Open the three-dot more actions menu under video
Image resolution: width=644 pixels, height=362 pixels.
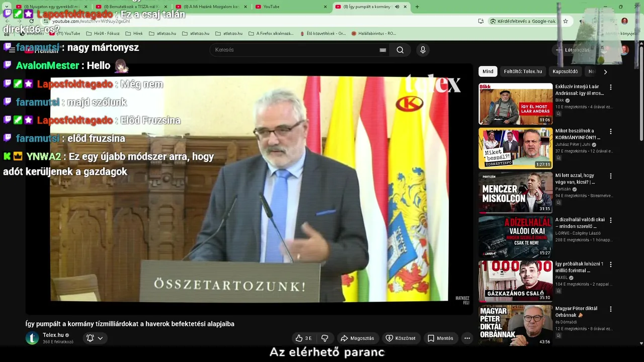(x=467, y=338)
